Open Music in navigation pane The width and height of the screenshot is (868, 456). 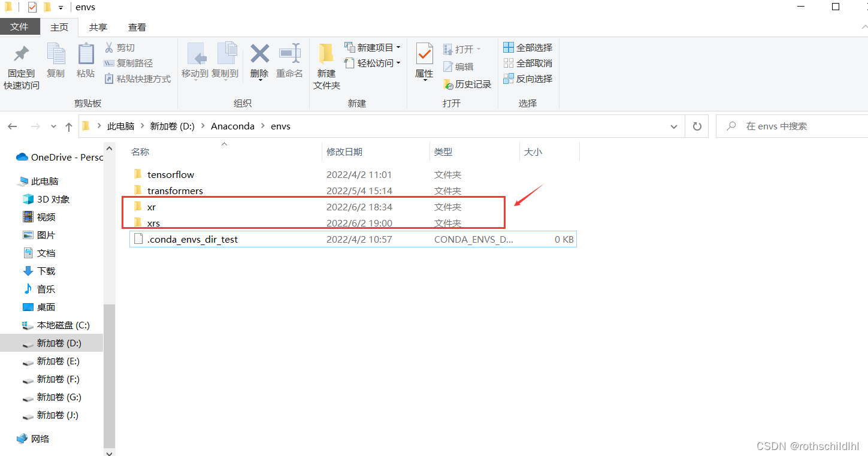(x=40, y=289)
